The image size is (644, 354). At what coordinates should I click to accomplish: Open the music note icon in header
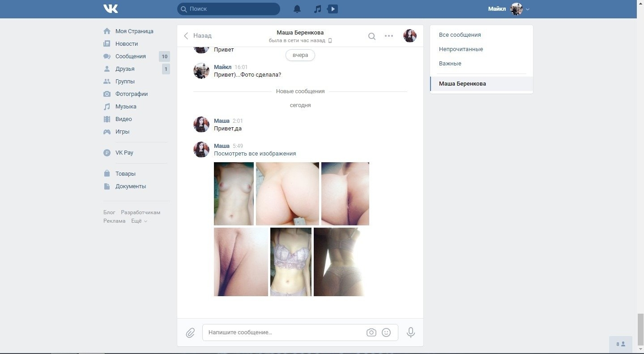click(317, 9)
